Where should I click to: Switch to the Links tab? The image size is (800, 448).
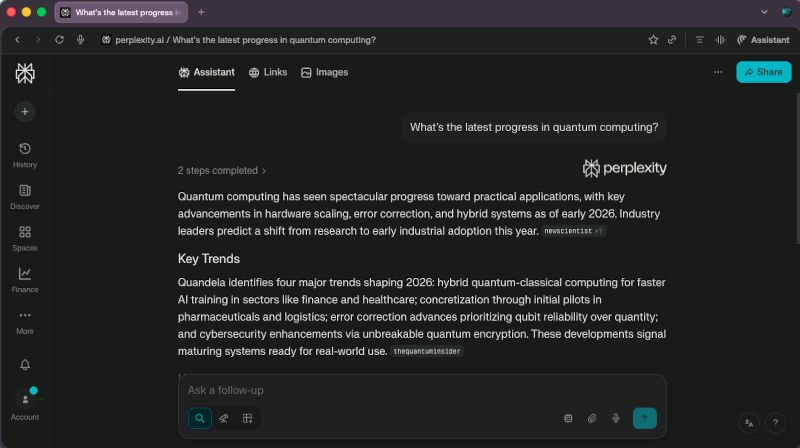268,72
